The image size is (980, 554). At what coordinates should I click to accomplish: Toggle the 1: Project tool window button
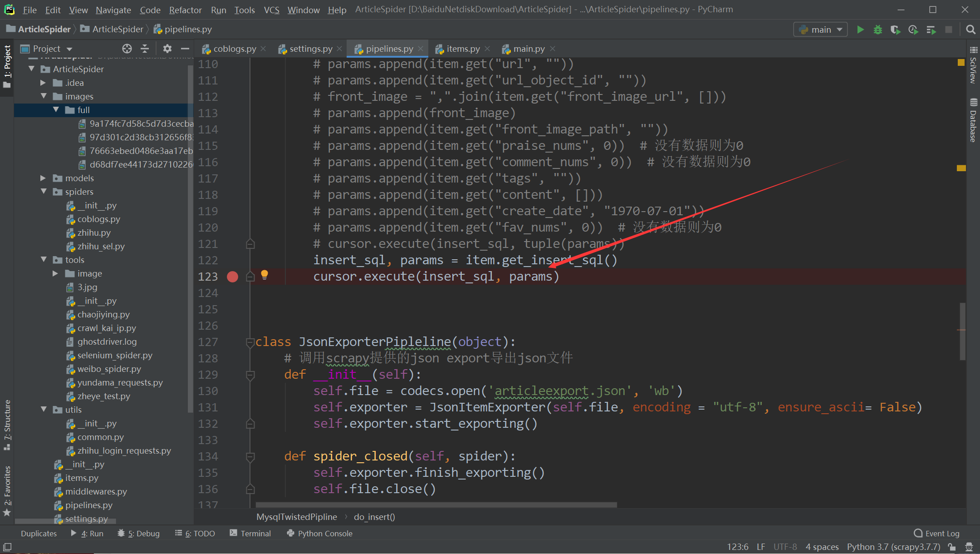[x=7, y=67]
